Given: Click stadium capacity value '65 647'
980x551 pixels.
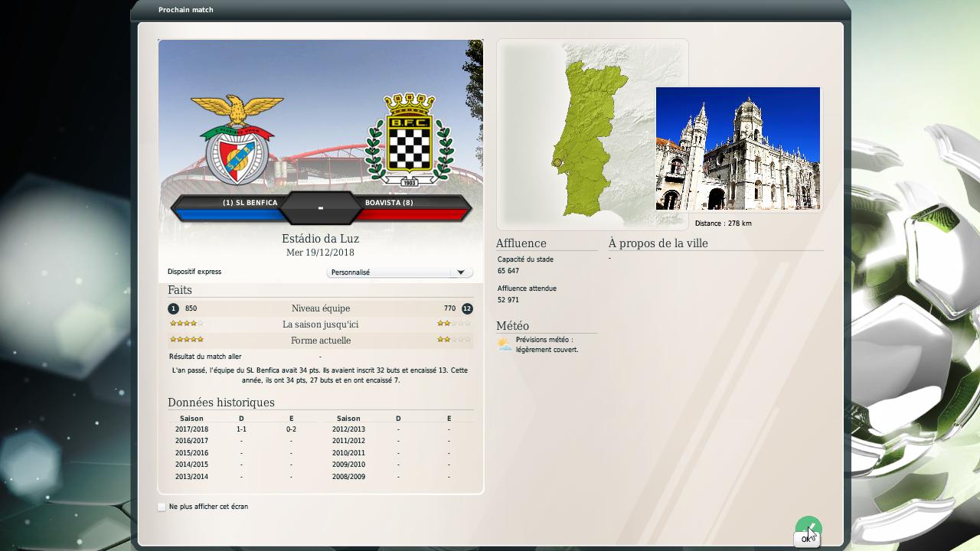Looking at the screenshot, I should point(508,271).
